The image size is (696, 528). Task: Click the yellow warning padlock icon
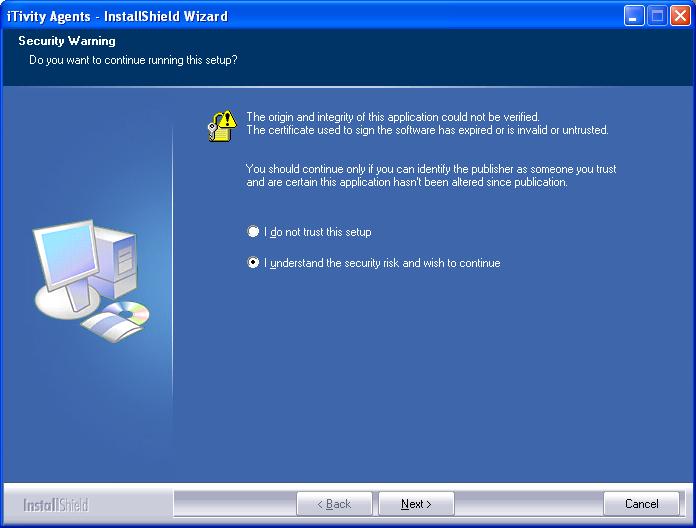tap(221, 125)
